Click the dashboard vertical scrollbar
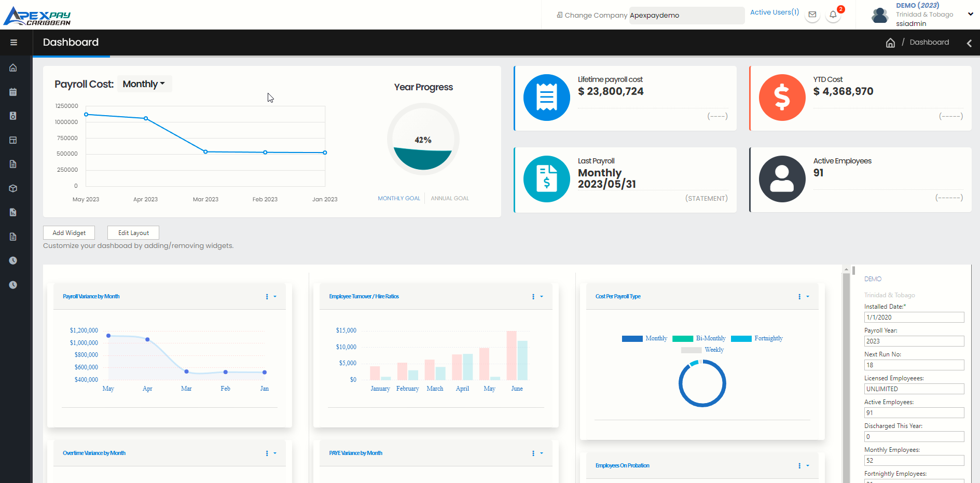Screen dimensions: 980x483 click(x=846, y=374)
